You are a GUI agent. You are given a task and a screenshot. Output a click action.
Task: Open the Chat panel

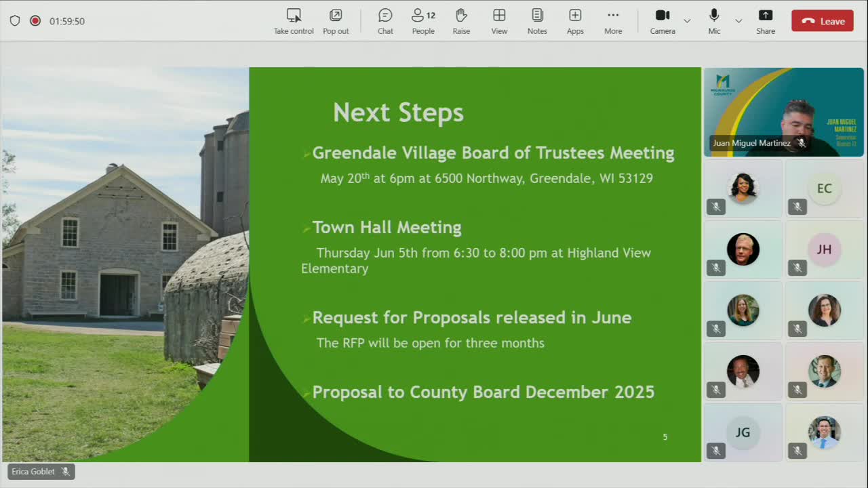click(384, 21)
